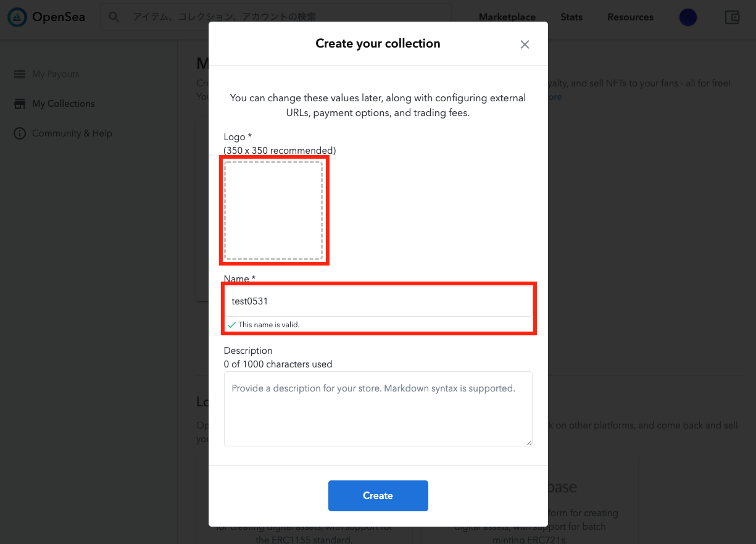Open the user profile avatar
Screen dimensions: 756x544
(688, 17)
